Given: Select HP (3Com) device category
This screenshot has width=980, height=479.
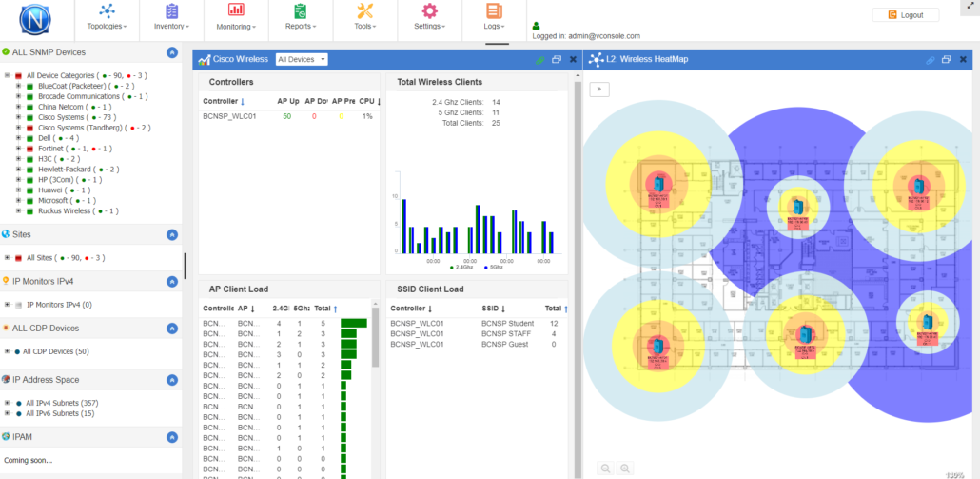Looking at the screenshot, I should [69, 179].
